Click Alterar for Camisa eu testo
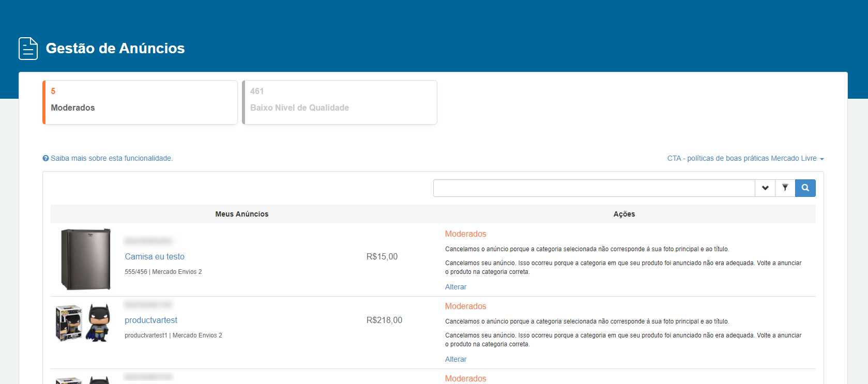The image size is (868, 384). (455, 287)
